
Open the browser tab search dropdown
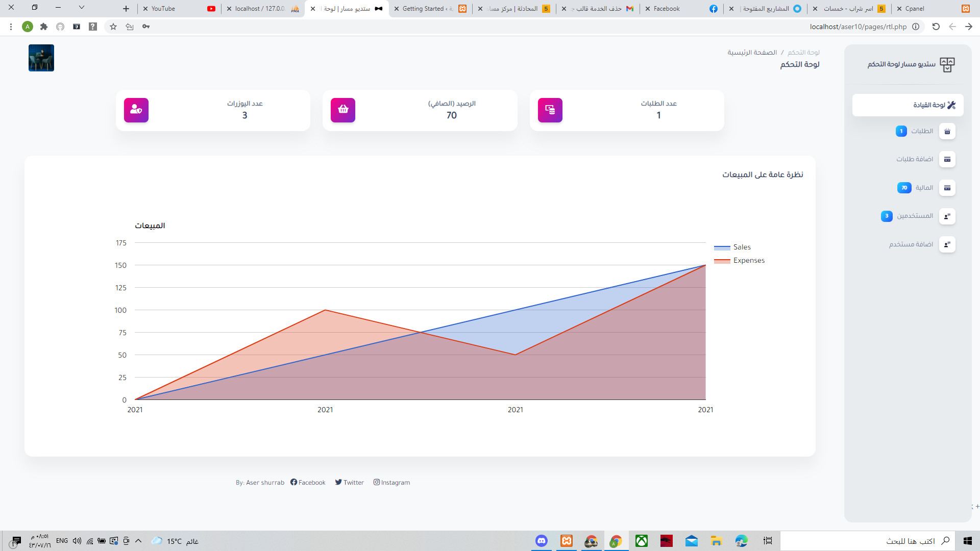[82, 8]
